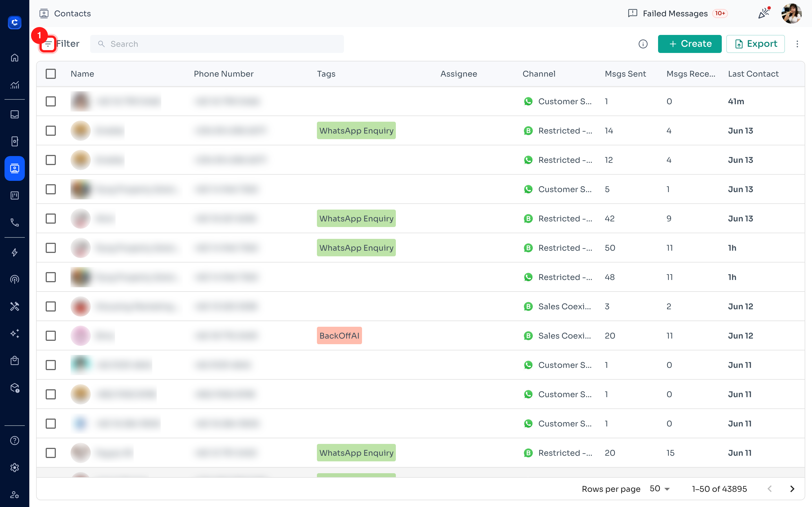Go to next page of contacts
812x507 pixels.
pyautogui.click(x=792, y=489)
